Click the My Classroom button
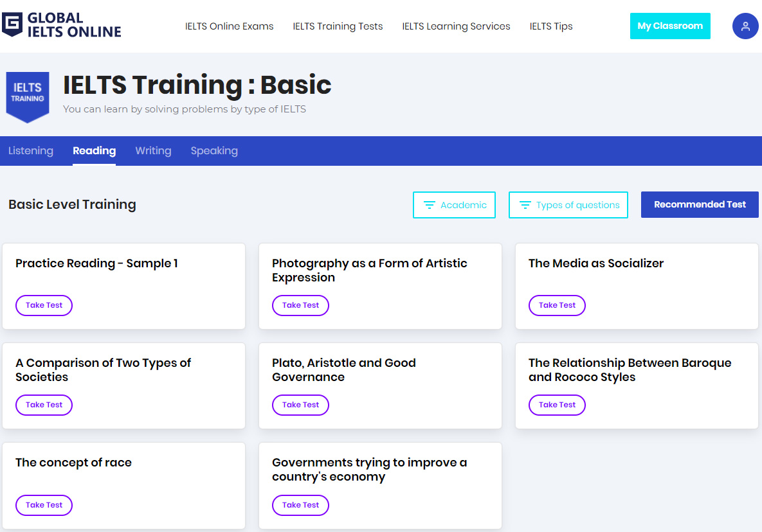The width and height of the screenshot is (762, 532). (x=670, y=26)
